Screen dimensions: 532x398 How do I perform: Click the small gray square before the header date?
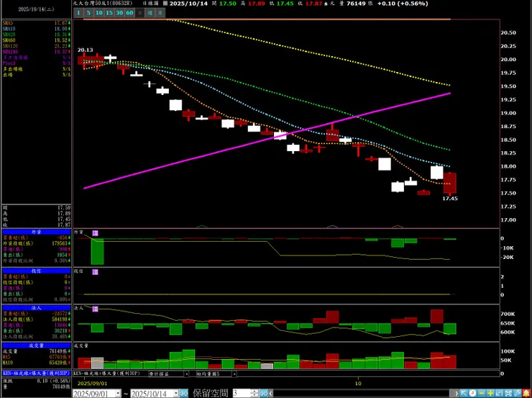(x=165, y=4)
